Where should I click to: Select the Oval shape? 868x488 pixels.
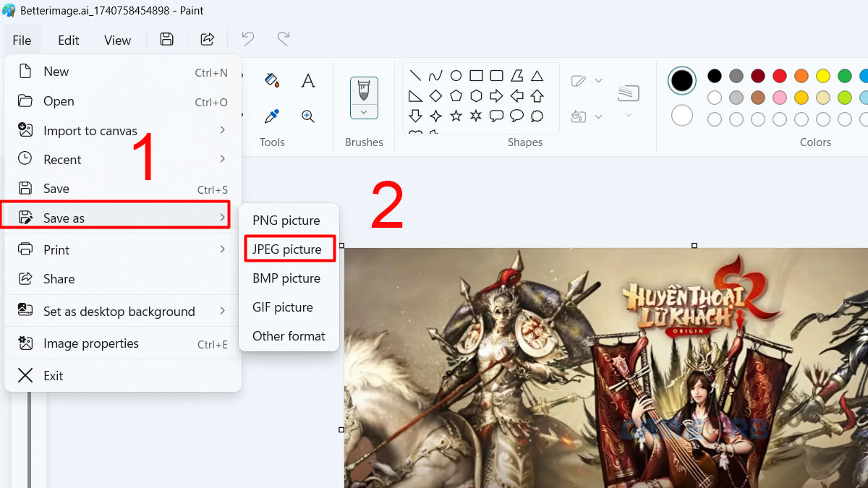(x=456, y=75)
